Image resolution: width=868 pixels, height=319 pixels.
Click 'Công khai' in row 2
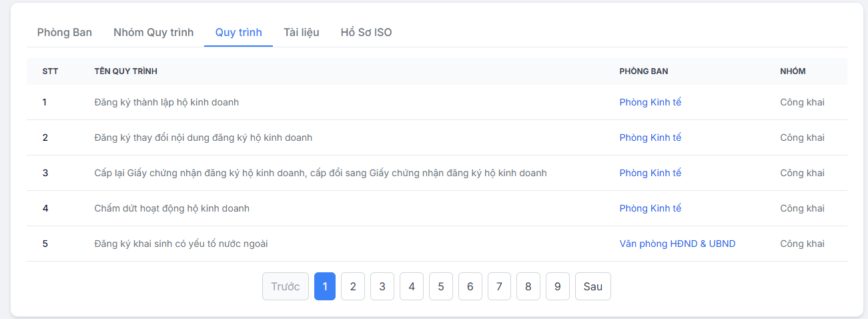point(802,137)
